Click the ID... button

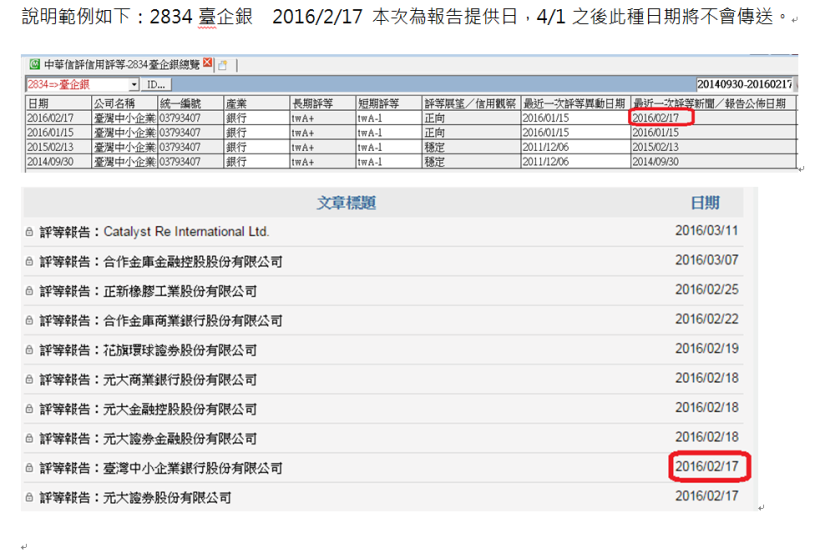(x=156, y=84)
